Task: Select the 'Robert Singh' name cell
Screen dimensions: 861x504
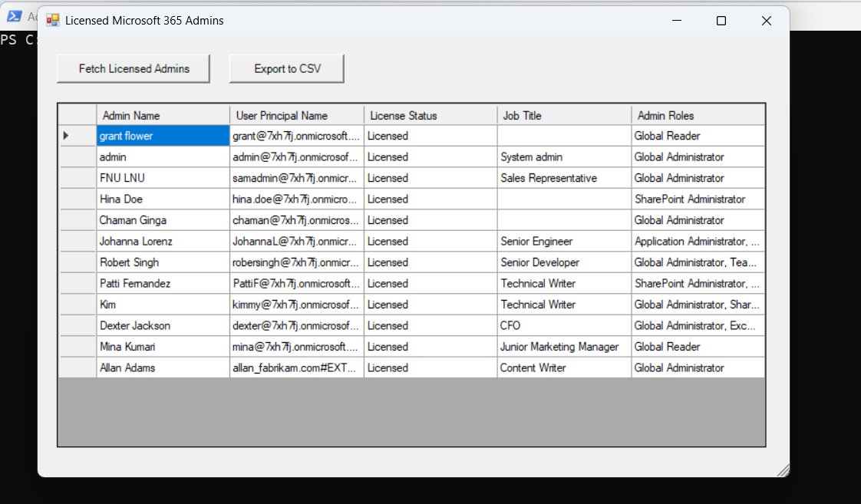Action: point(163,262)
